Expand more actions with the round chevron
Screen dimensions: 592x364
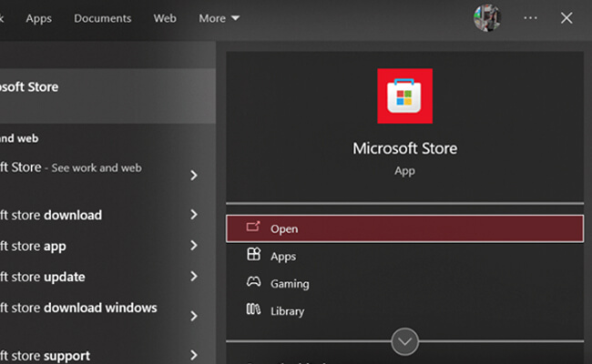click(404, 342)
